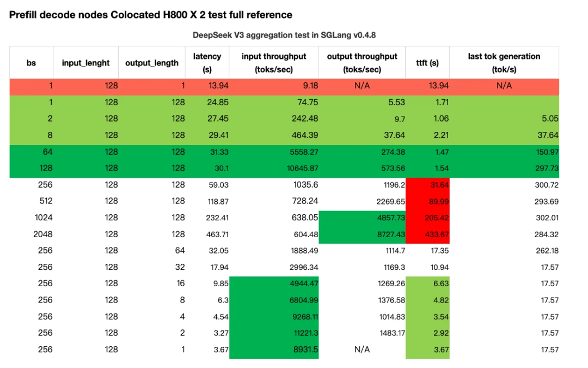Click the 'bs' column header
588x368 pixels.
click(31, 63)
